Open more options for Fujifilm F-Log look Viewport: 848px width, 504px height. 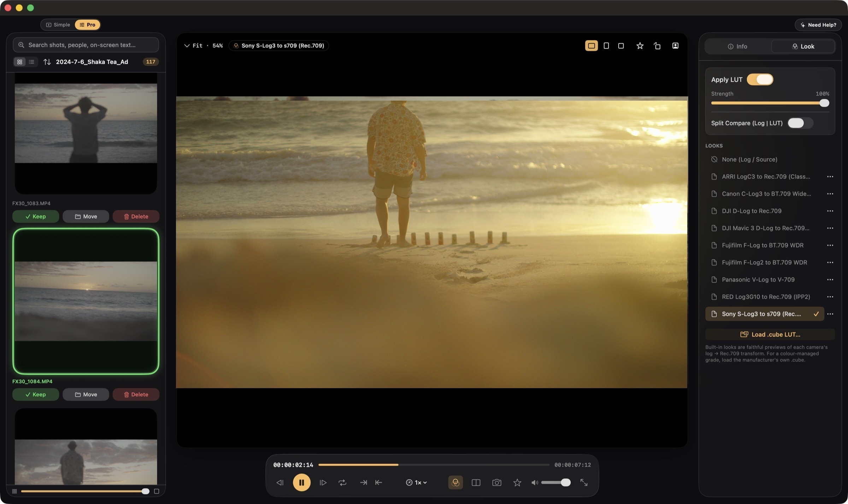tap(830, 245)
